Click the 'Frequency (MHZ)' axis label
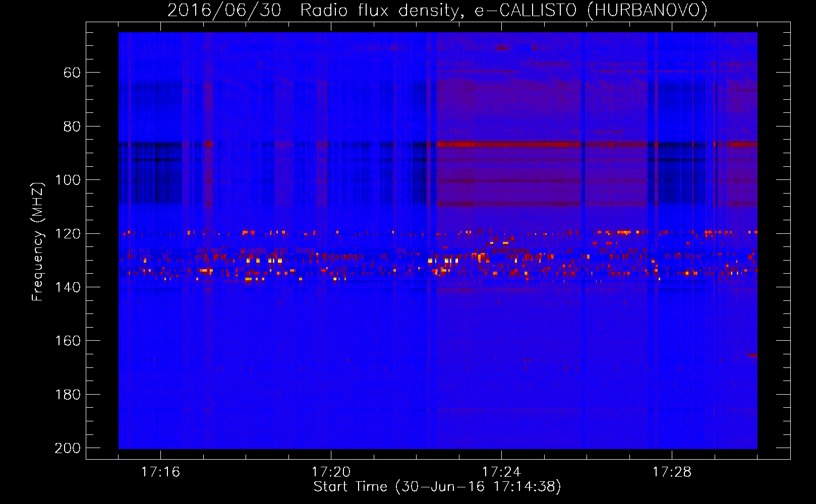 click(38, 241)
